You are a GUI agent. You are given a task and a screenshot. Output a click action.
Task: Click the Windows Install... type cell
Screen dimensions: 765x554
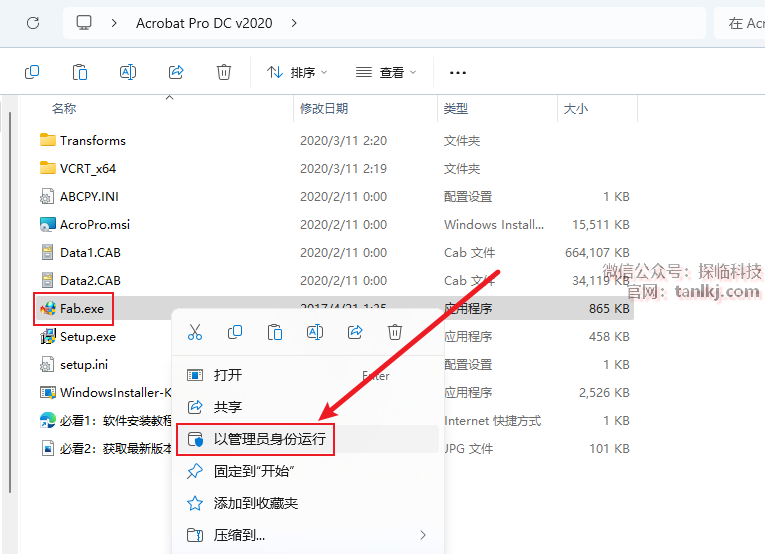pos(494,225)
